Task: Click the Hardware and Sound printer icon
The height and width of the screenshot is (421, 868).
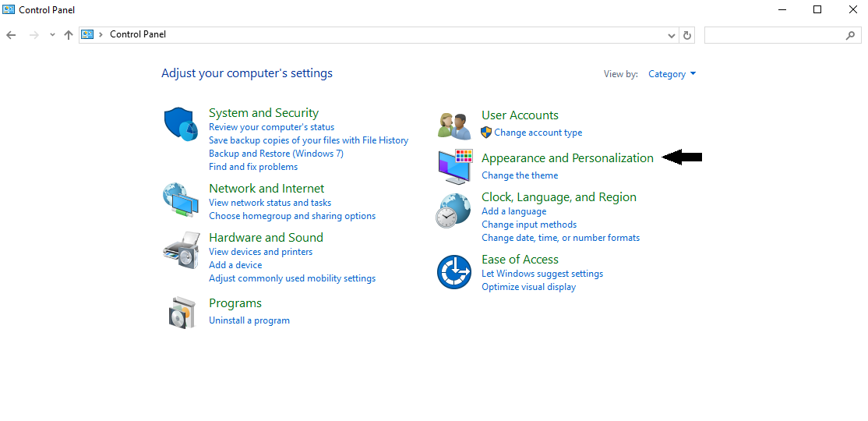Action: [181, 250]
